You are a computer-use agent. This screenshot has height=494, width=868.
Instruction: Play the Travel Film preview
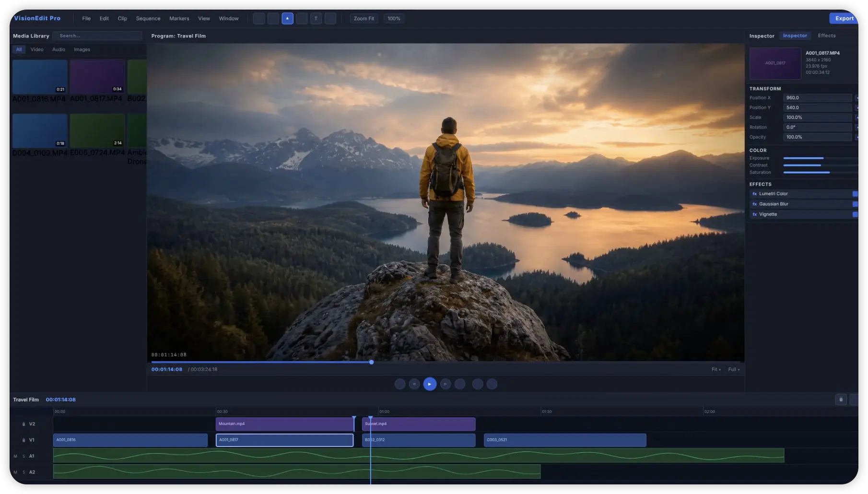(430, 384)
